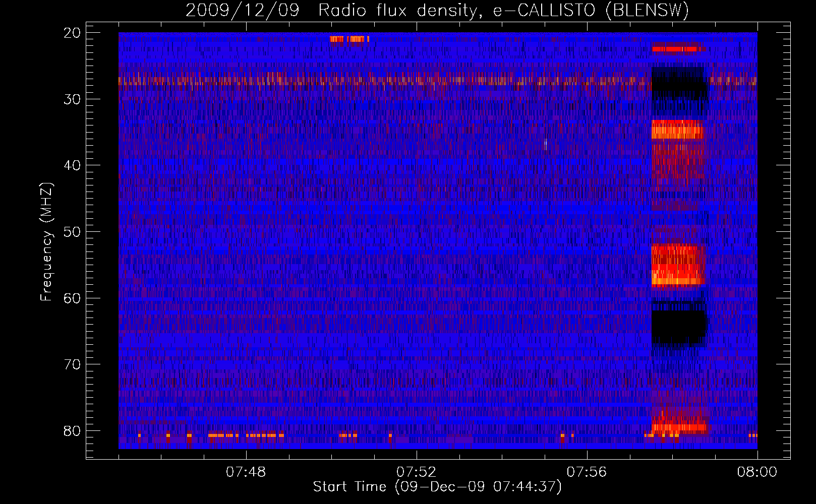Click the orange burst band near 35 MHz
The height and width of the screenshot is (504, 816).
[x=677, y=130]
